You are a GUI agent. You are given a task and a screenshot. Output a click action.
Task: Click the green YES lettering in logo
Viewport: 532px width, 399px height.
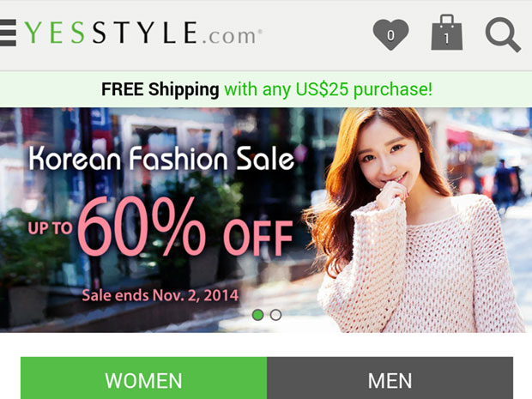54,33
